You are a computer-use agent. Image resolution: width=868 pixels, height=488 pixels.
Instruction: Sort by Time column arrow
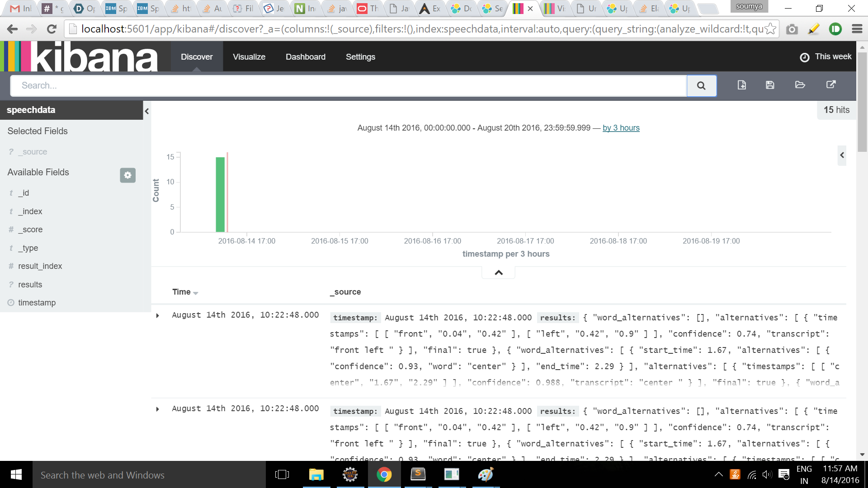tap(196, 293)
